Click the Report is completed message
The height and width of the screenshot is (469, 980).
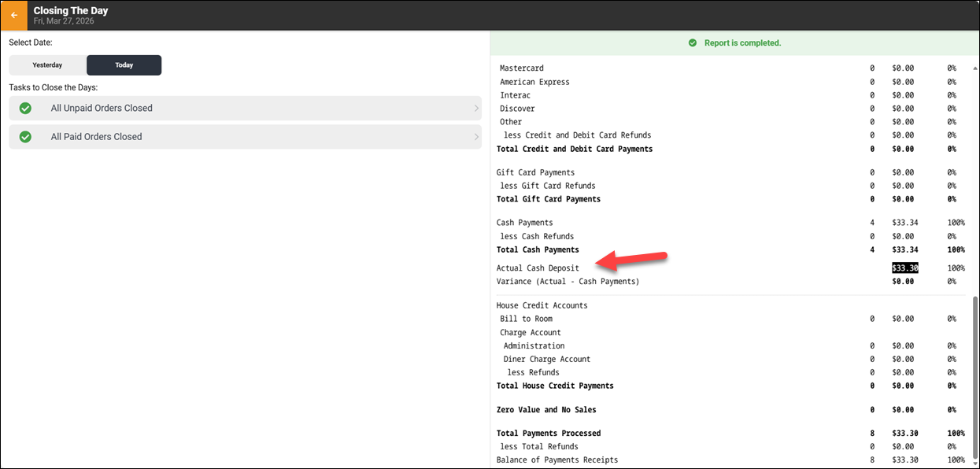744,43
